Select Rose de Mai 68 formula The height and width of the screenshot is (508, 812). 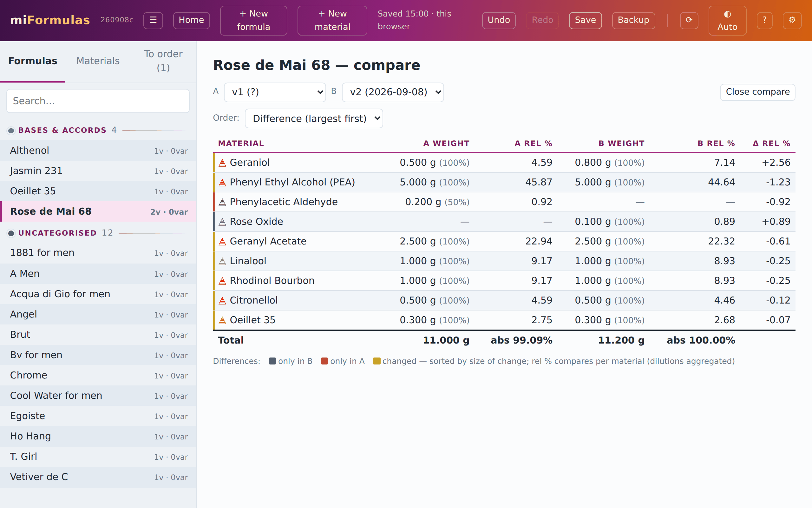tap(98, 212)
